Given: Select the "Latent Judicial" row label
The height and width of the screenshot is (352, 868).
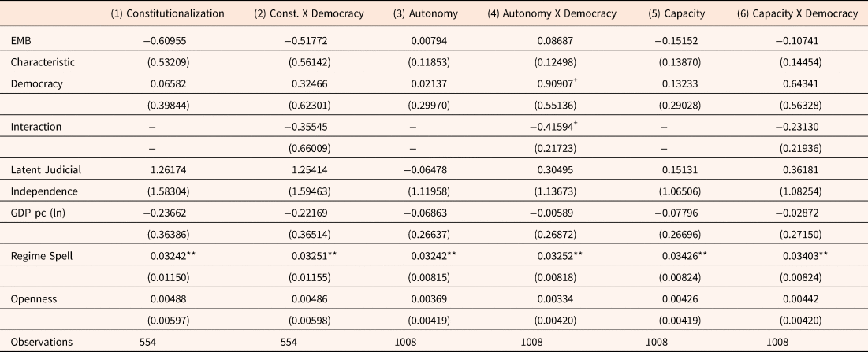Looking at the screenshot, I should pos(46,170).
